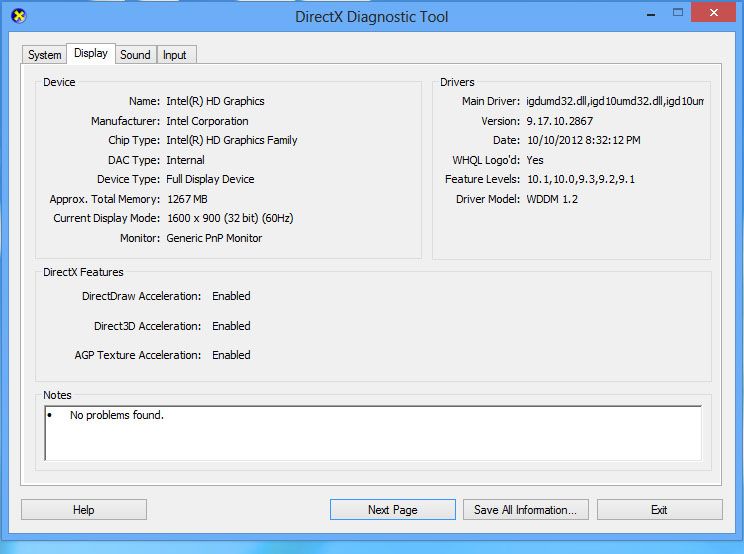Click the 'Full Display Device' value
The height and width of the screenshot is (554, 744).
pos(210,179)
